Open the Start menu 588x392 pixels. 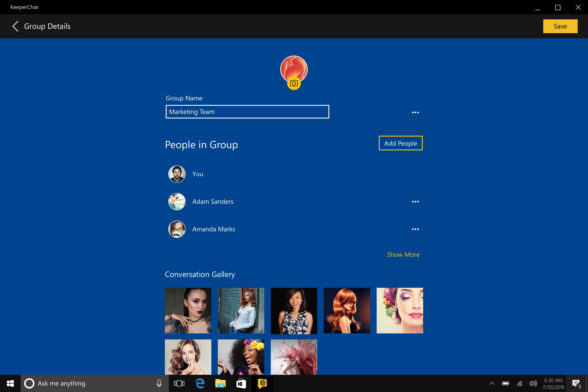click(x=10, y=383)
